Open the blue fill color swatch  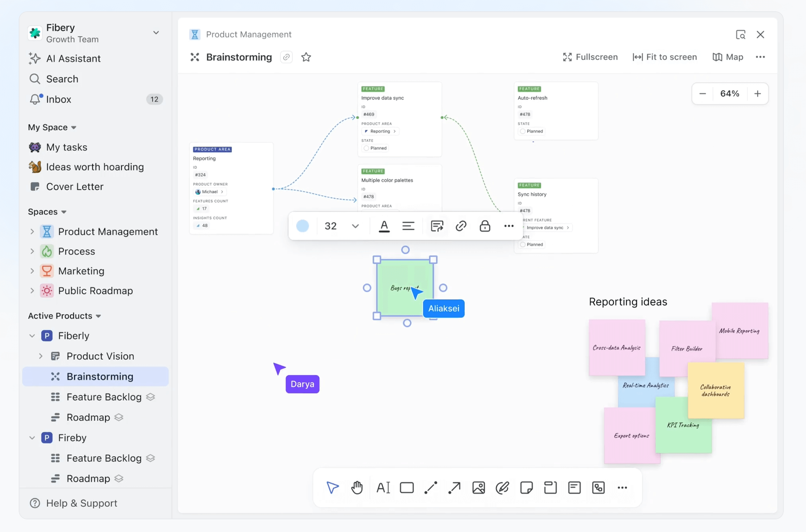point(302,226)
